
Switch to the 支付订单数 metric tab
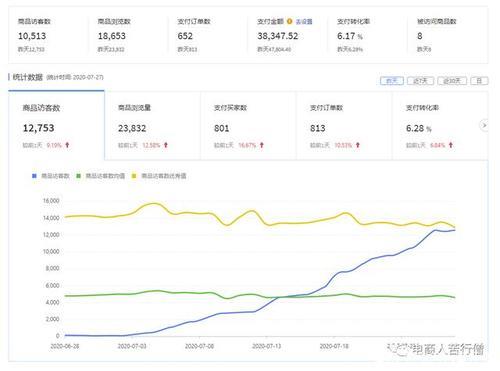(344, 126)
